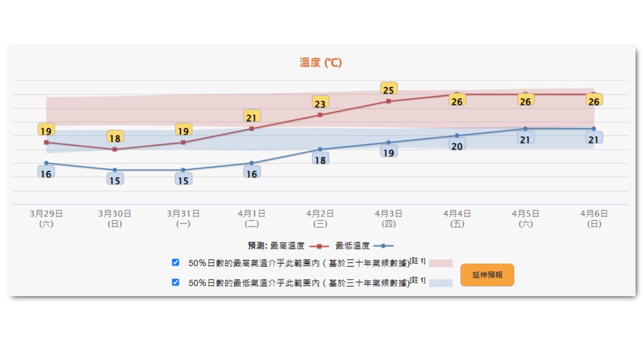Select the blue 15 label for 3月31日
The height and width of the screenshot is (339, 644).
[x=183, y=180]
